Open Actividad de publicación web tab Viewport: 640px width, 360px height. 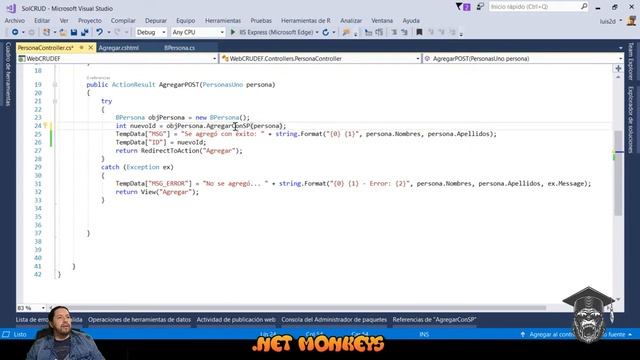click(x=236, y=320)
